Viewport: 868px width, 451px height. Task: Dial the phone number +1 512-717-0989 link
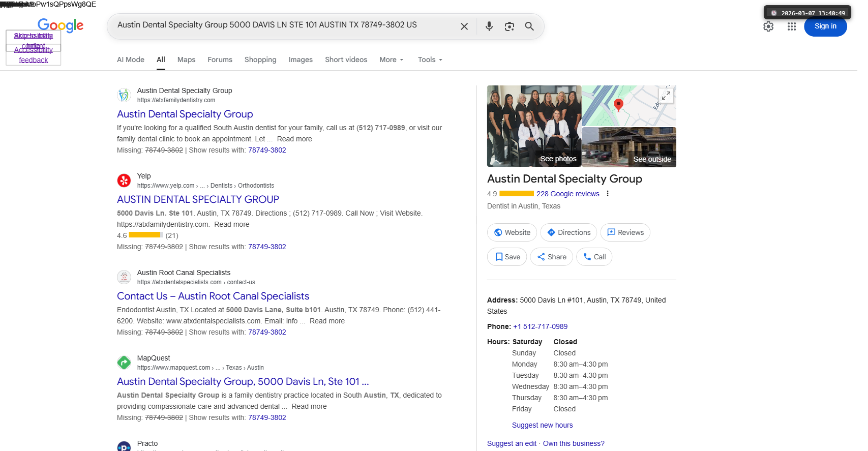[540, 326]
